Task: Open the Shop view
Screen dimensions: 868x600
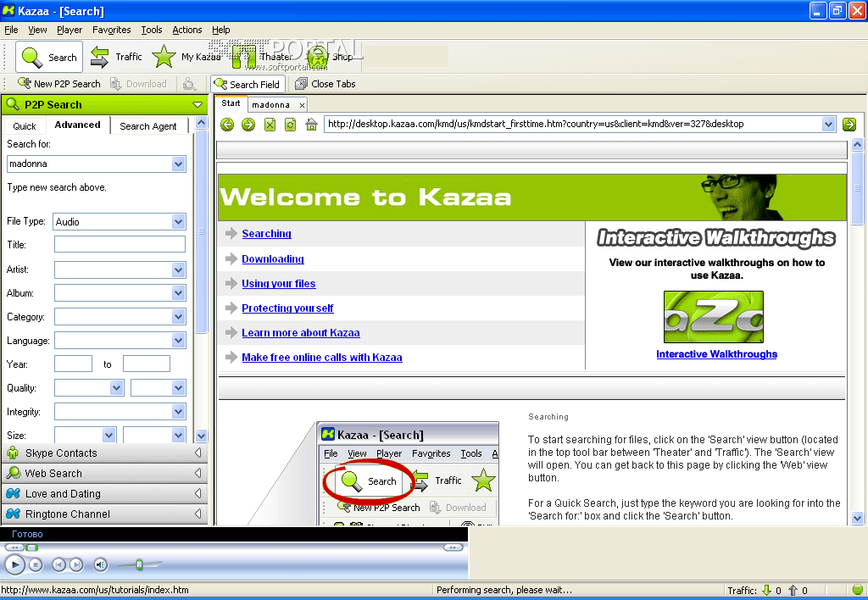Action: pyautogui.click(x=330, y=57)
